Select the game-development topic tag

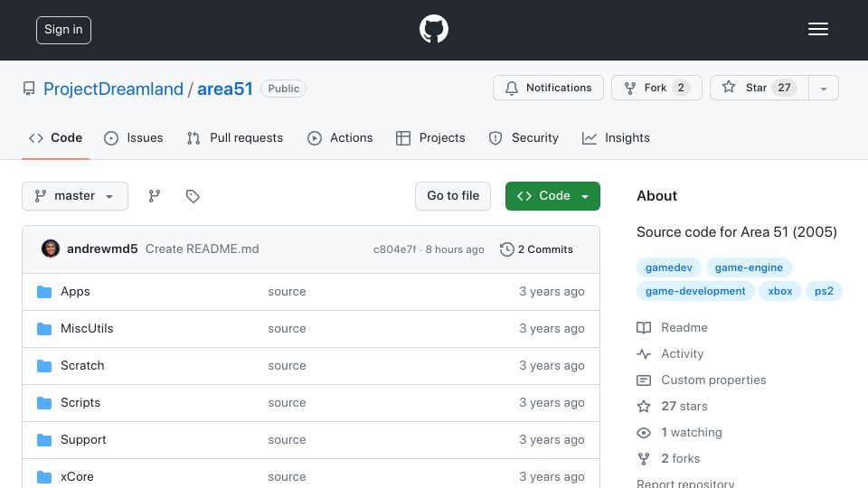coord(695,291)
